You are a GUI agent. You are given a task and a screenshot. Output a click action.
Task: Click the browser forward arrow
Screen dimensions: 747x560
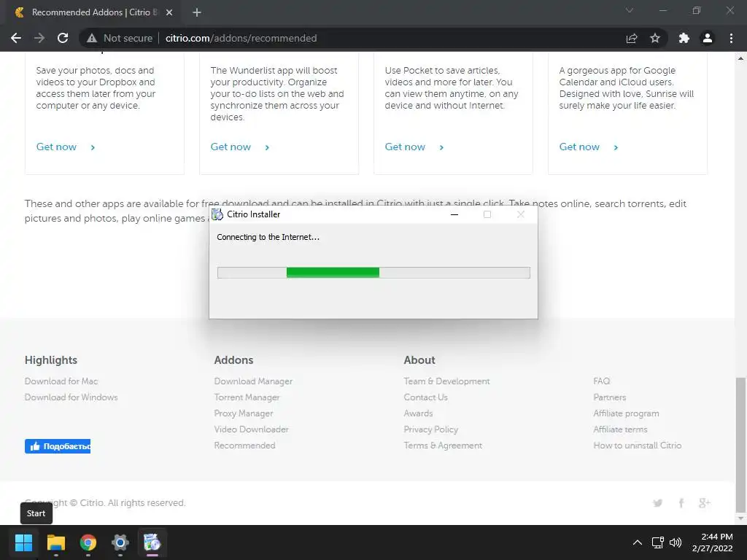39,38
